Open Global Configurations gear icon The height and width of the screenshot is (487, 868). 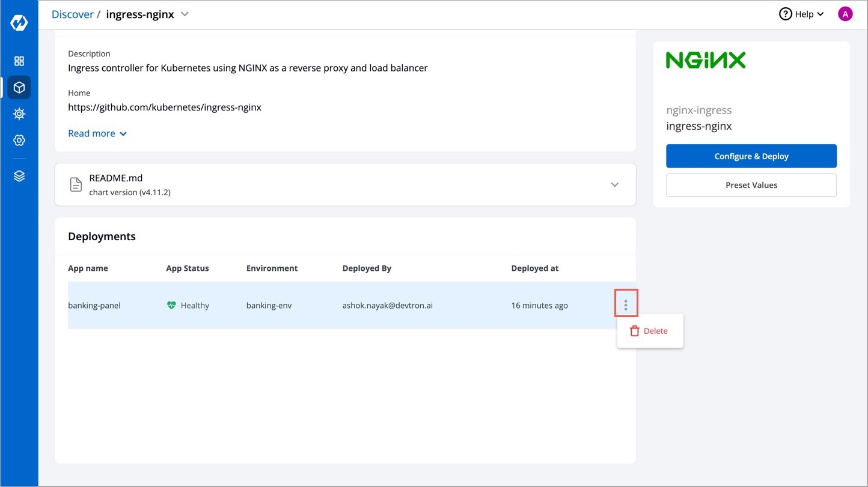pos(19,141)
